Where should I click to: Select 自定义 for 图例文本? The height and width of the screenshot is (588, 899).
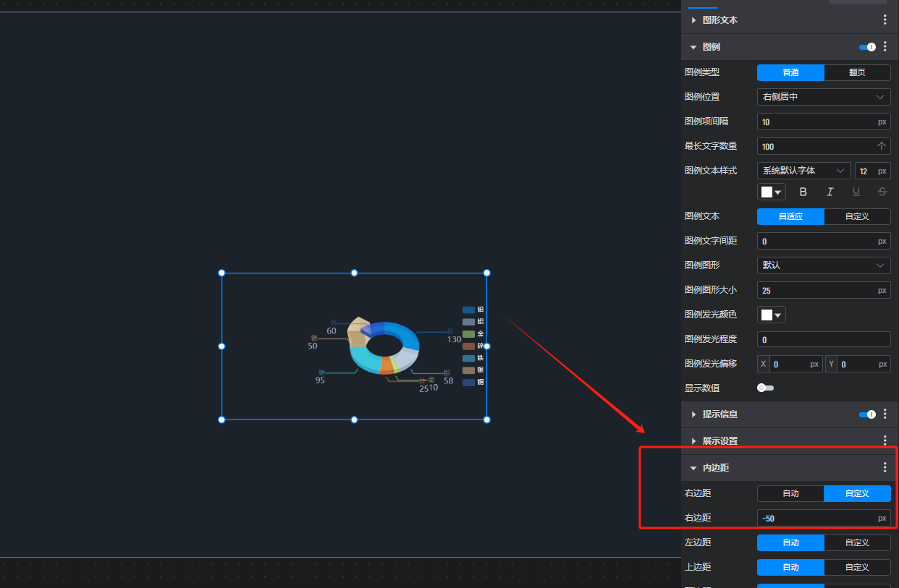click(x=857, y=216)
